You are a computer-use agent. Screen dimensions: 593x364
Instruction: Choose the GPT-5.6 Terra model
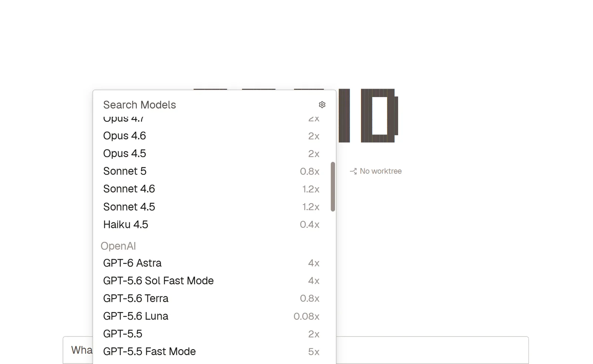click(211, 298)
